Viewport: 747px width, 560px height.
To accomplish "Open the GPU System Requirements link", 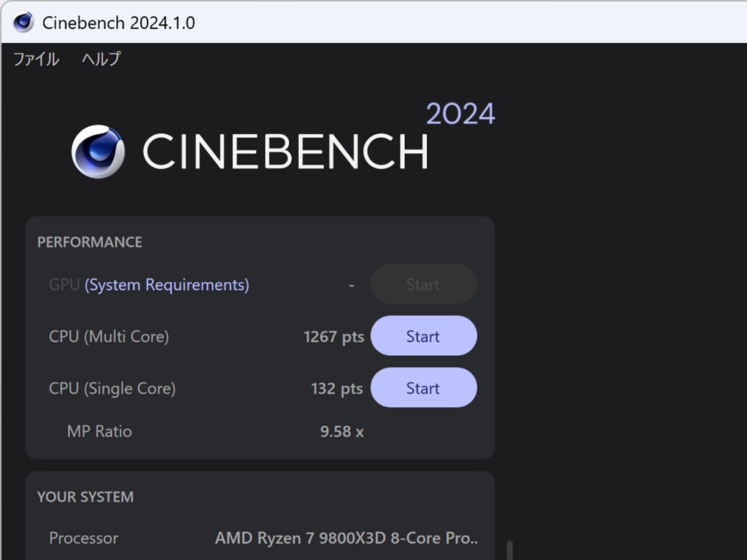I will click(167, 284).
